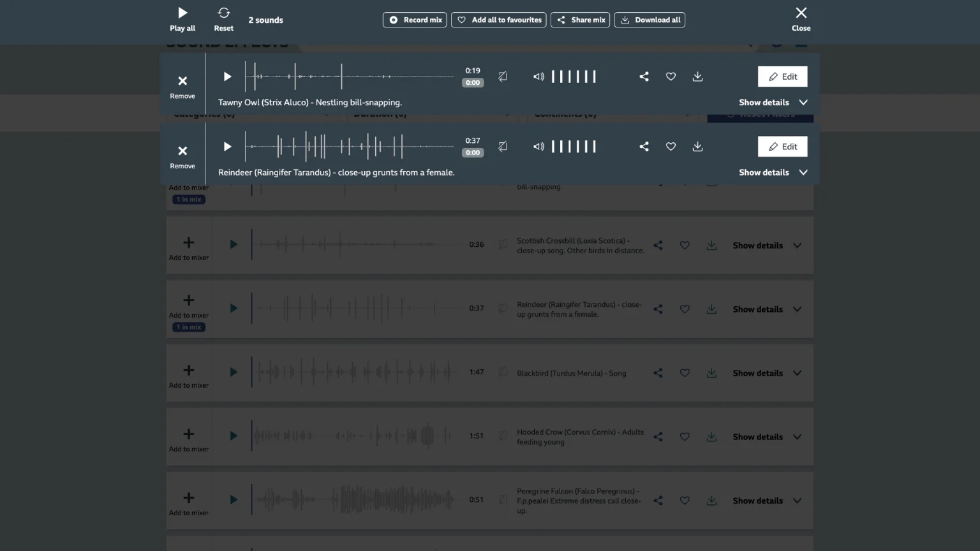980x551 pixels.
Task: Share the Tawny Owl sound
Action: pyautogui.click(x=644, y=77)
